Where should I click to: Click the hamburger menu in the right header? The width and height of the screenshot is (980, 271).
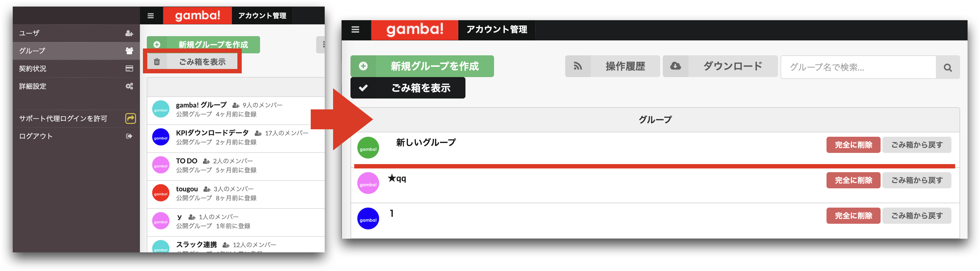[x=355, y=30]
